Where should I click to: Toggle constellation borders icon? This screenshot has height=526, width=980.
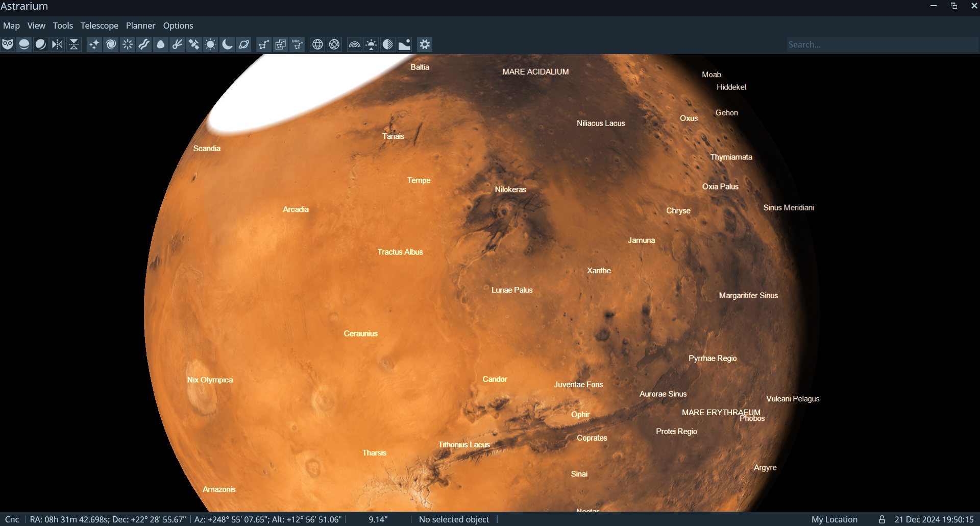[x=280, y=44]
